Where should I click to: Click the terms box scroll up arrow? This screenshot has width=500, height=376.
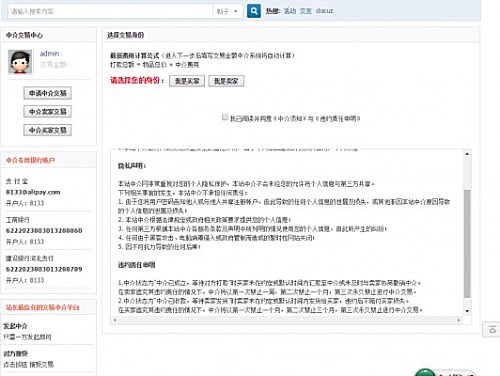(467, 154)
